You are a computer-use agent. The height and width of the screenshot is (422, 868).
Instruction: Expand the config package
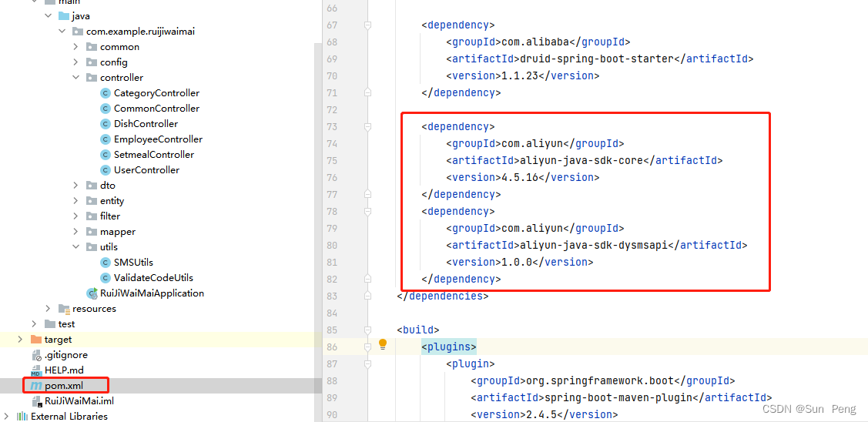coord(75,62)
